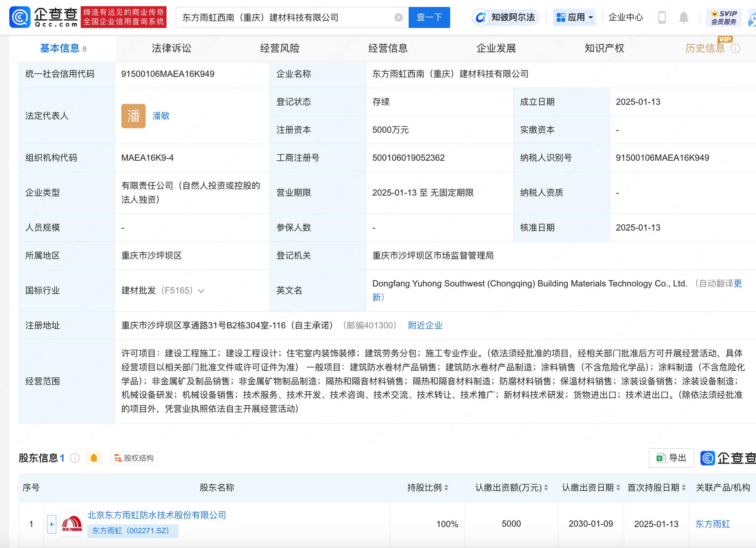The width and height of the screenshot is (756, 548).
Task: Expand shareholder row with plus button
Action: point(52,524)
